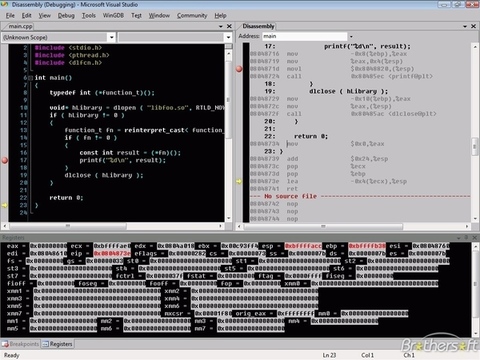The image size is (480, 360).
Task: Toggle the breakpoint dot in the Disassembly margin
Action: point(239,69)
